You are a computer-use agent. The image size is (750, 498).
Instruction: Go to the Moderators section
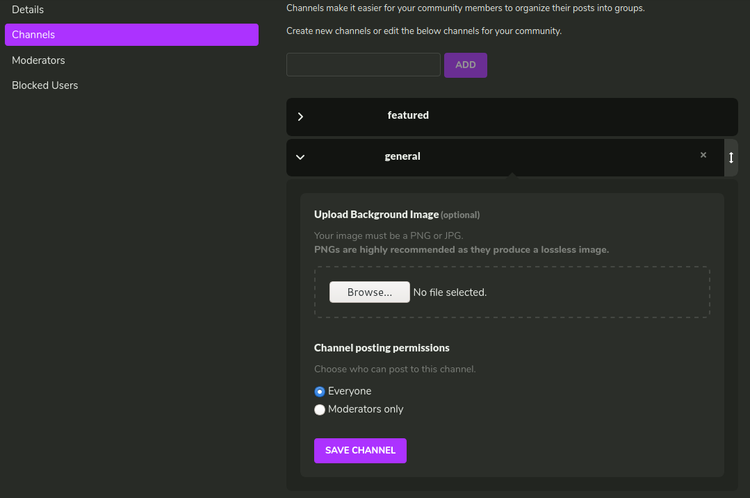38,60
